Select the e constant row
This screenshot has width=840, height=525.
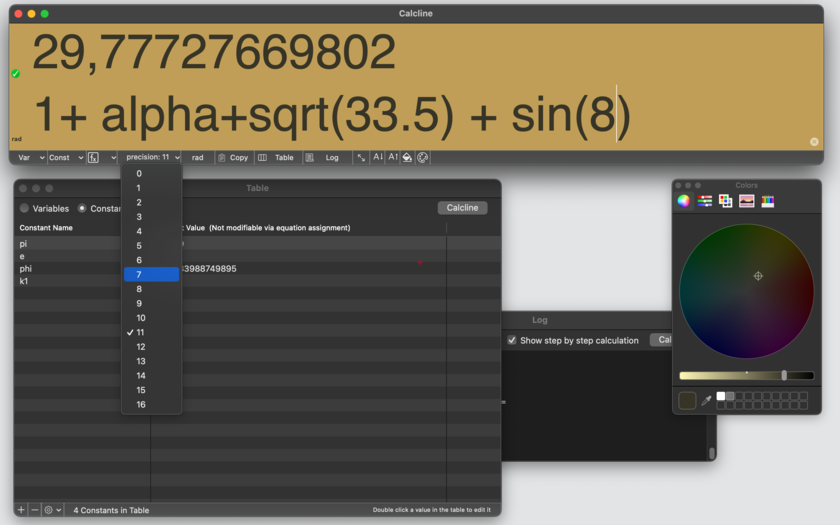click(x=257, y=256)
